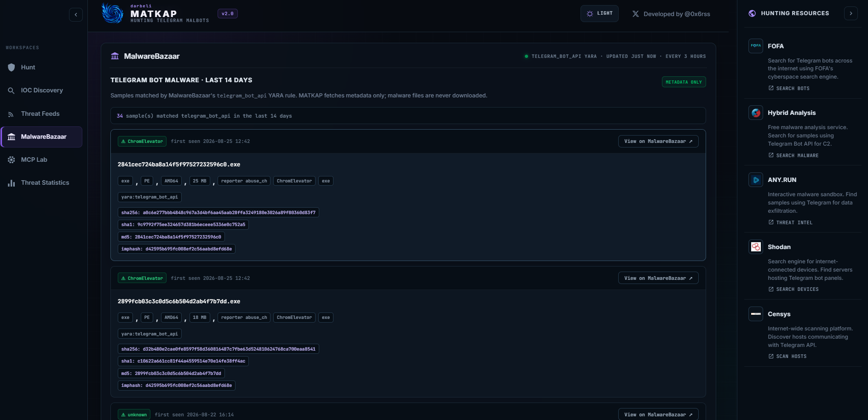868x420 pixels.
Task: Click the ANY.RUN logo icon
Action: [x=756, y=180]
